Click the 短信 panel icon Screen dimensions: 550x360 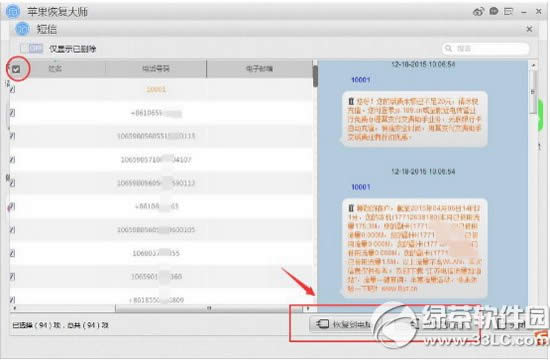click(22, 29)
